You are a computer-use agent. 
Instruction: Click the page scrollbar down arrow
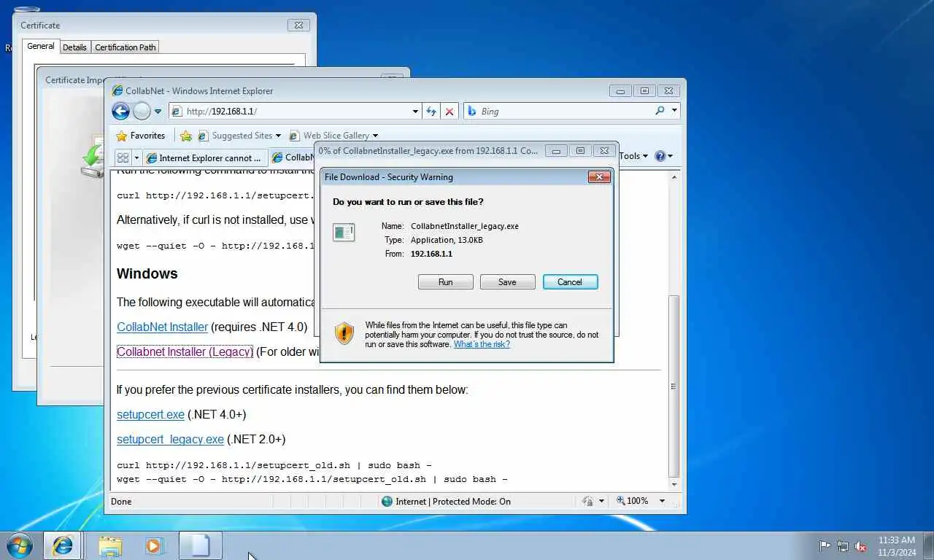674,484
